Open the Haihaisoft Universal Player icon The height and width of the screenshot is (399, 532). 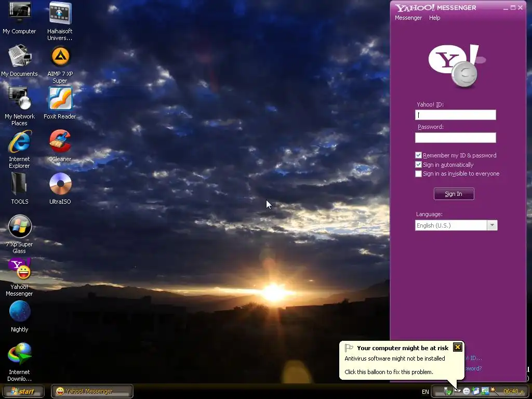click(60, 21)
